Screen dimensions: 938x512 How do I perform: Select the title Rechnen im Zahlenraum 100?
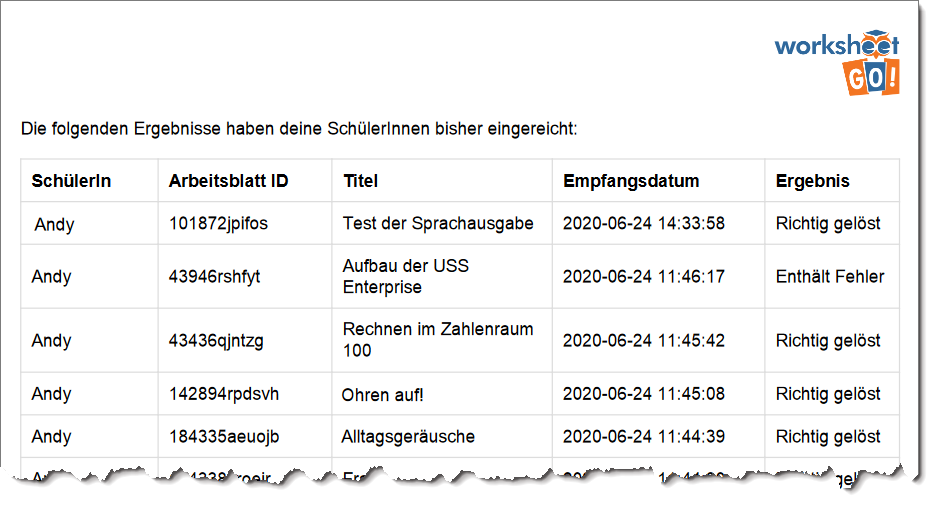(438, 340)
